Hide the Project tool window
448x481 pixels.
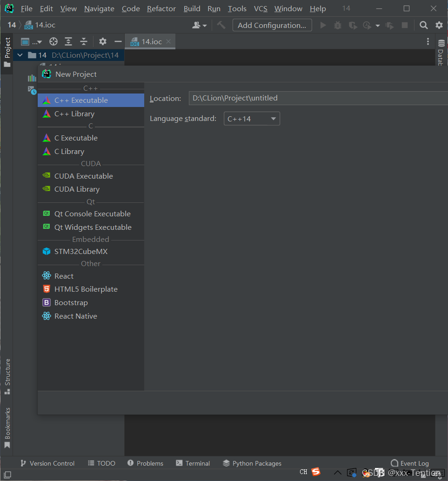click(x=118, y=41)
